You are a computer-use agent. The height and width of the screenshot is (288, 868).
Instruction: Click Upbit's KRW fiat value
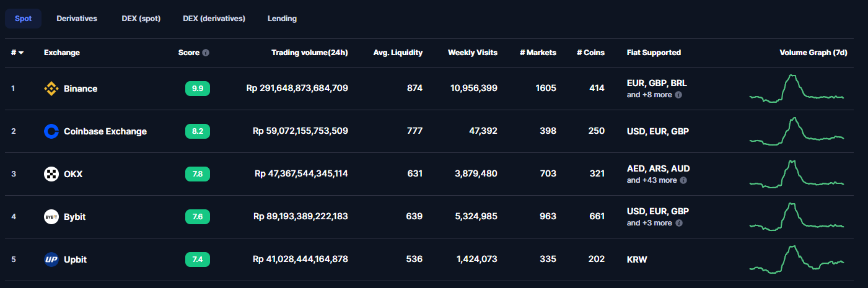pos(637,260)
